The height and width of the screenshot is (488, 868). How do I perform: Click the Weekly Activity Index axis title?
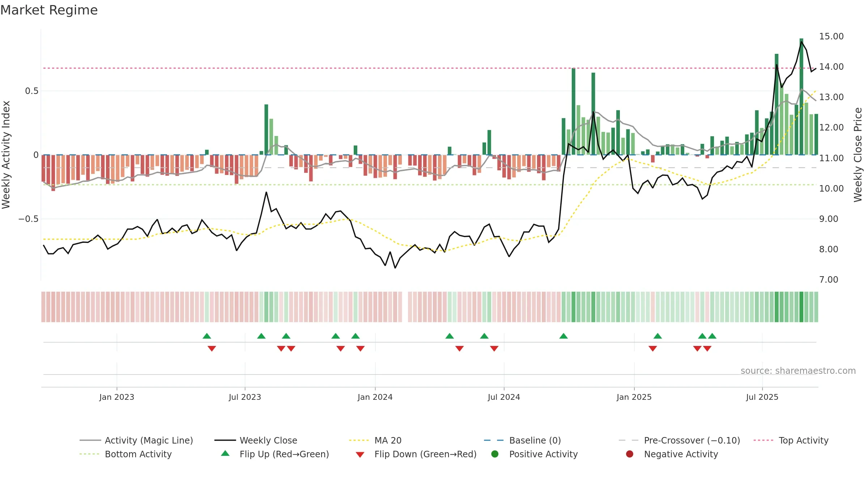coord(6,155)
